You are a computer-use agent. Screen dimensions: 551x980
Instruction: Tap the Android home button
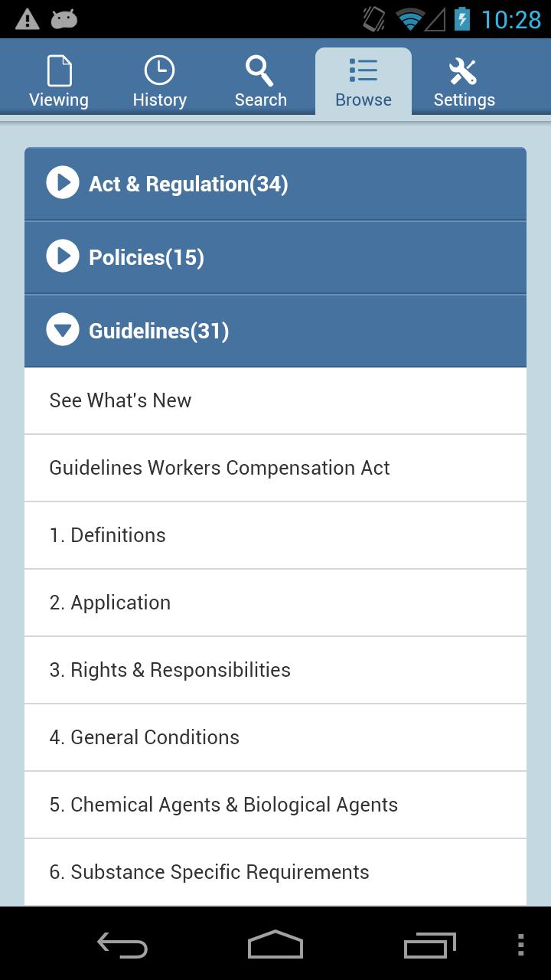pos(275,945)
